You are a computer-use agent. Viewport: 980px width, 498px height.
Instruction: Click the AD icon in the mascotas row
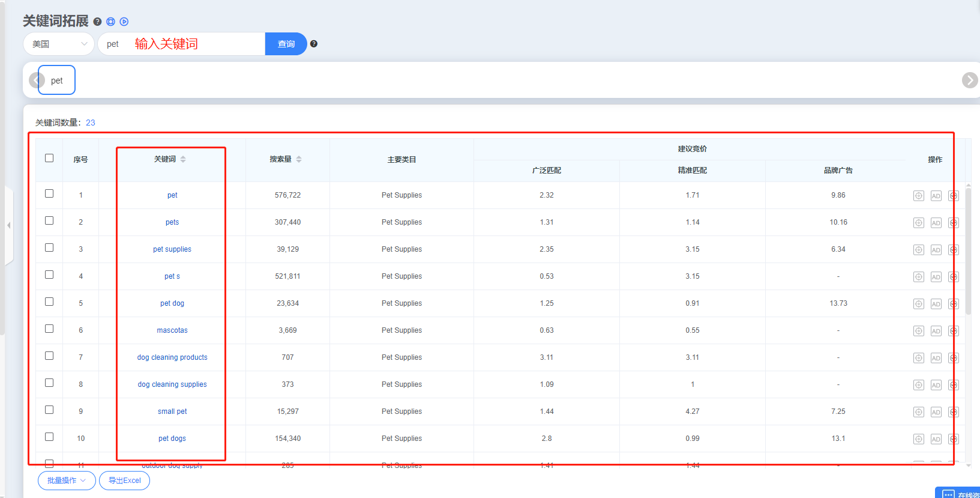click(936, 331)
